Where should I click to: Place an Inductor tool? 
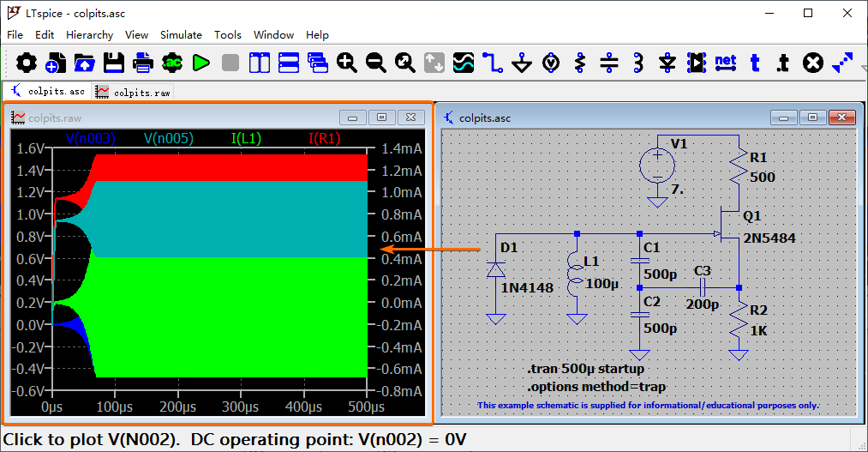point(638,63)
